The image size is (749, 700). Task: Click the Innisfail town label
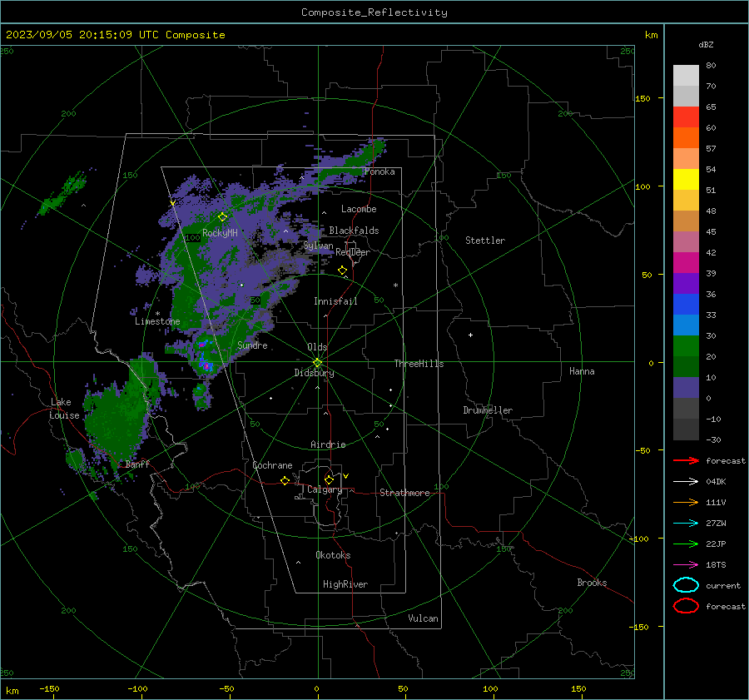tap(335, 301)
